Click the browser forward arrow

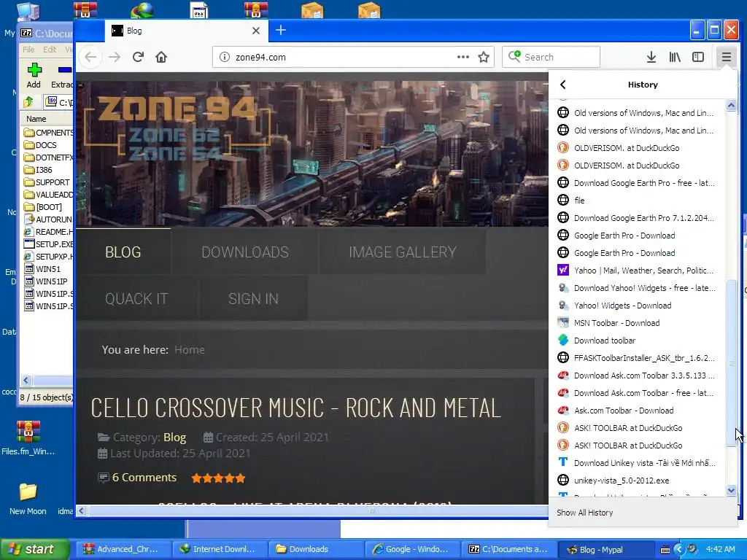click(x=115, y=57)
